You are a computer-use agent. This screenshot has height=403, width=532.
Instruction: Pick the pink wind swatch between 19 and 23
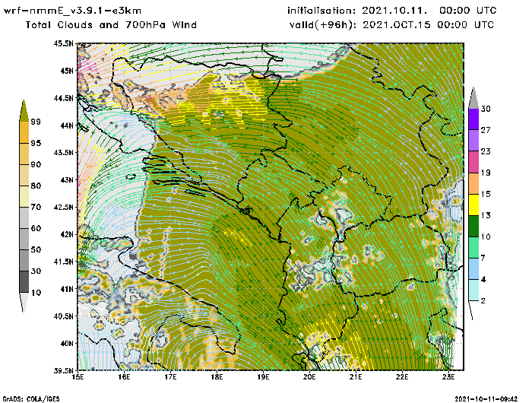pos(473,162)
